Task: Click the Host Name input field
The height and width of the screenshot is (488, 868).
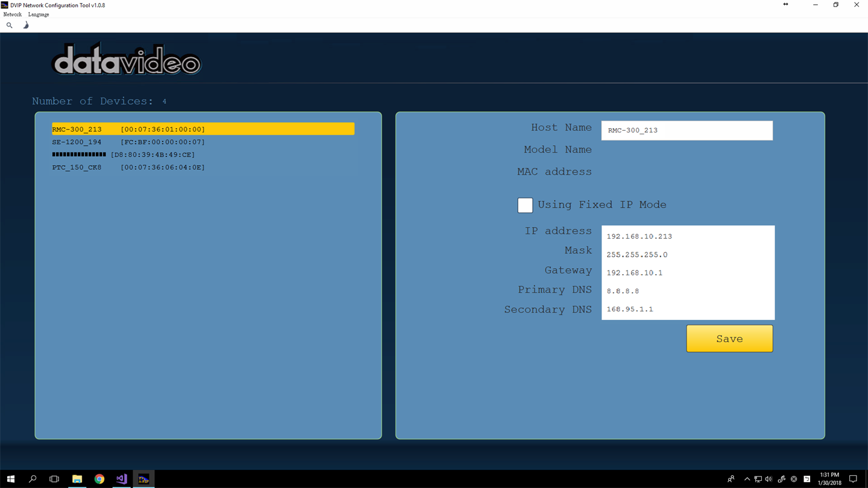Action: tap(687, 130)
